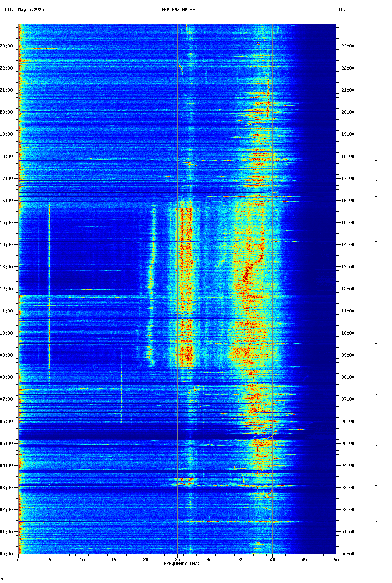
Task: Click the 10 Hz frequency tick label
Action: click(82, 560)
